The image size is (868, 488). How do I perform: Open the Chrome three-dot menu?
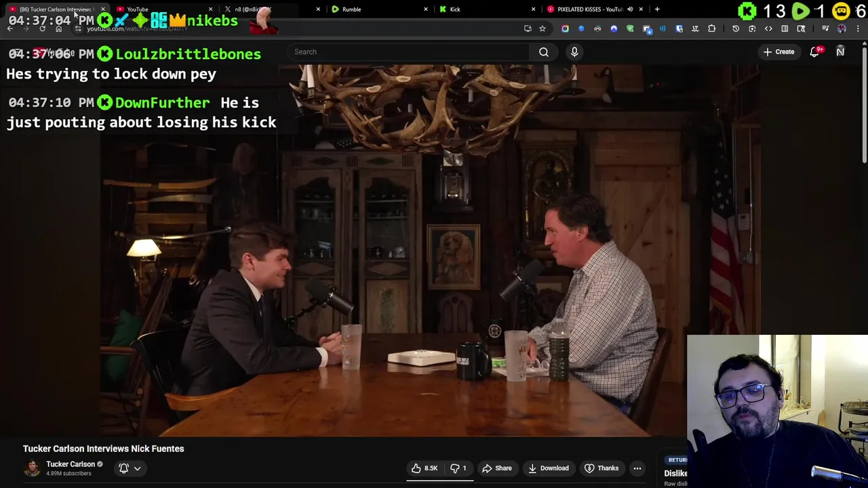pos(858,28)
